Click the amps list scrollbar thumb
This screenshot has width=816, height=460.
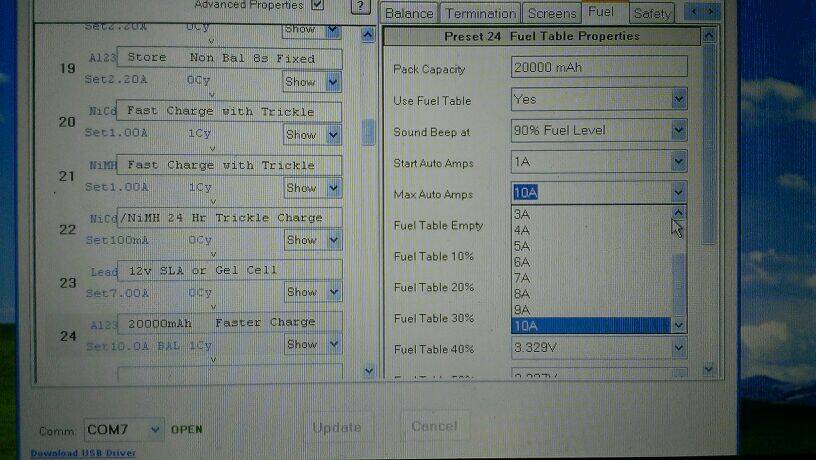[x=679, y=285]
